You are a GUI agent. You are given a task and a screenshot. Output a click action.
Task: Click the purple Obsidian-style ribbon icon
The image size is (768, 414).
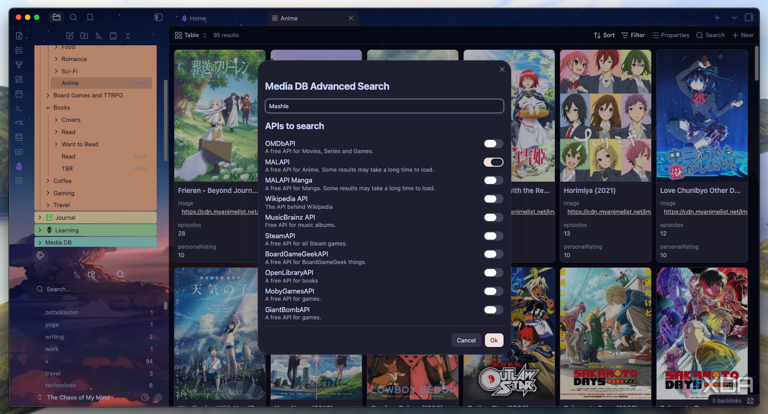coord(19,167)
